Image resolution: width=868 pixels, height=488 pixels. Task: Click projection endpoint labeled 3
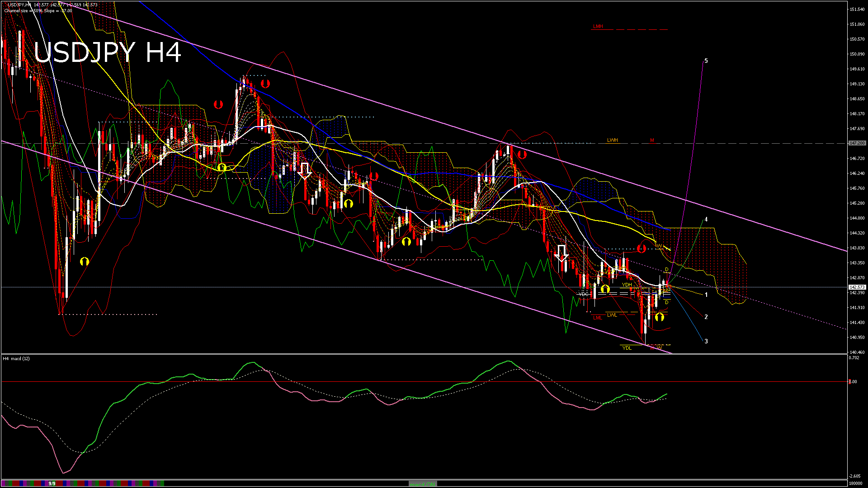706,342
